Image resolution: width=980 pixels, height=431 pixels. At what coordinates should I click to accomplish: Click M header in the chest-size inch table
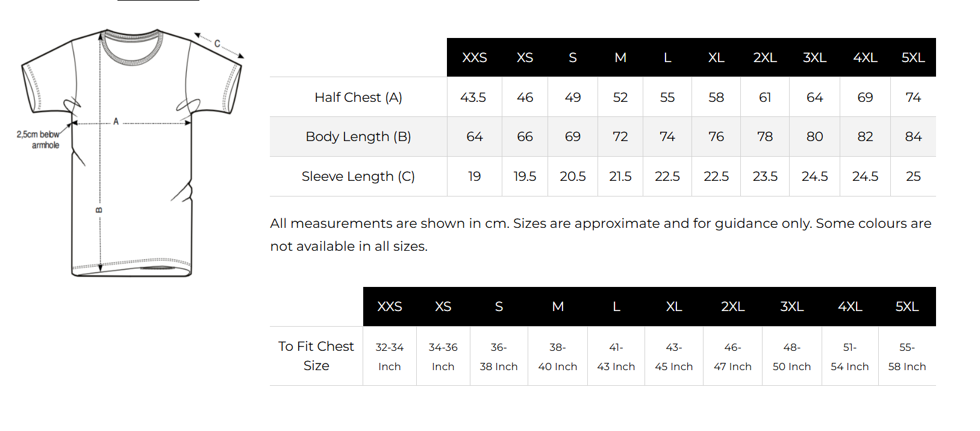click(558, 306)
